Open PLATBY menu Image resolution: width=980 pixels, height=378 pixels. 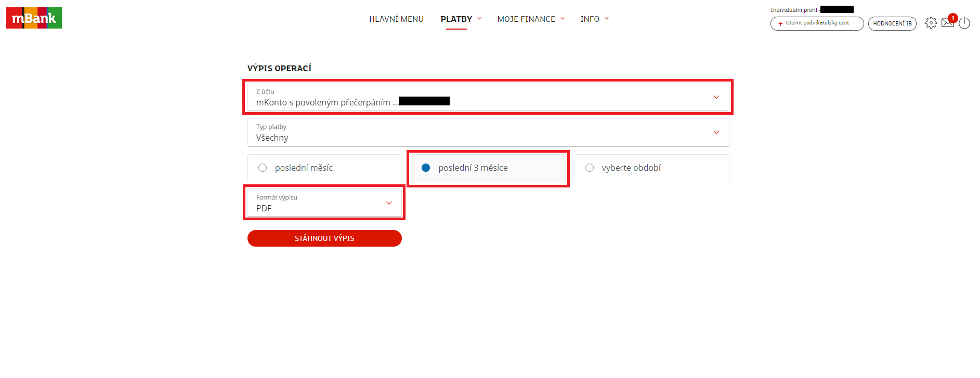tap(456, 19)
